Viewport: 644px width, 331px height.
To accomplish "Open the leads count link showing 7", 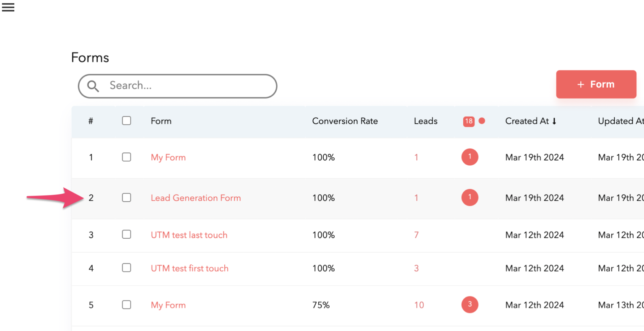I will click(416, 235).
